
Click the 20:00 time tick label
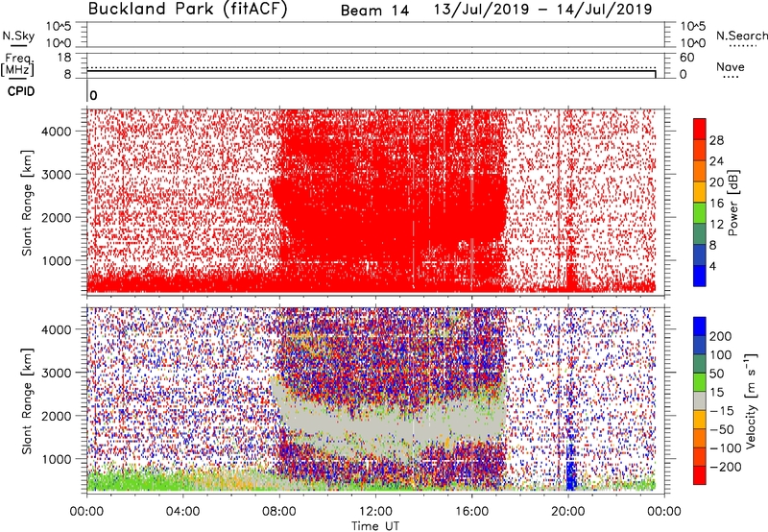pos(568,512)
